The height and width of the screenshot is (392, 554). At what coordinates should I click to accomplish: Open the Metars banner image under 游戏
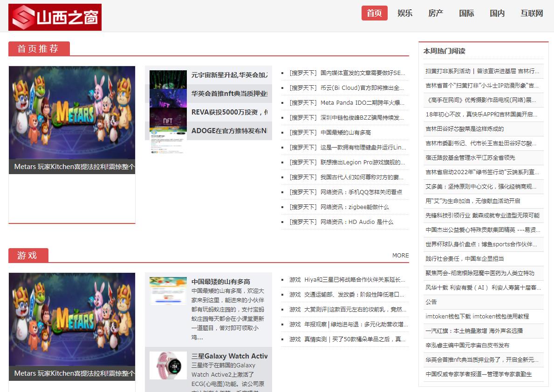[72, 319]
